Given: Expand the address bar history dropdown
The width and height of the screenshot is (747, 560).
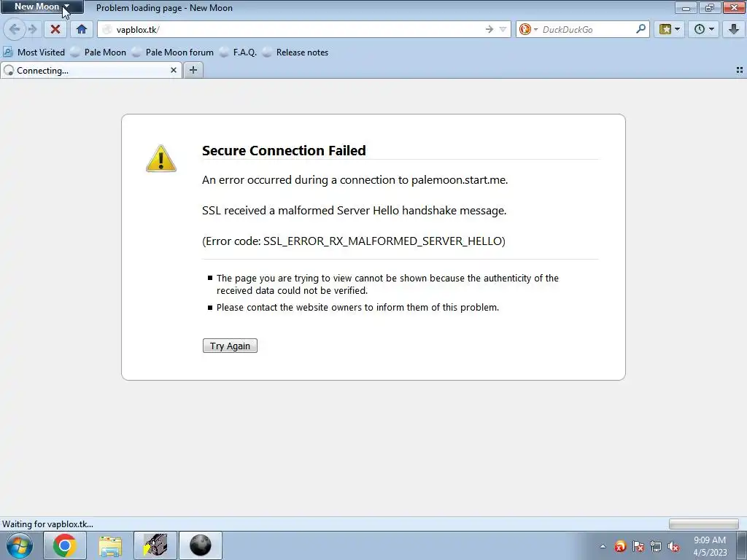Looking at the screenshot, I should (503, 29).
